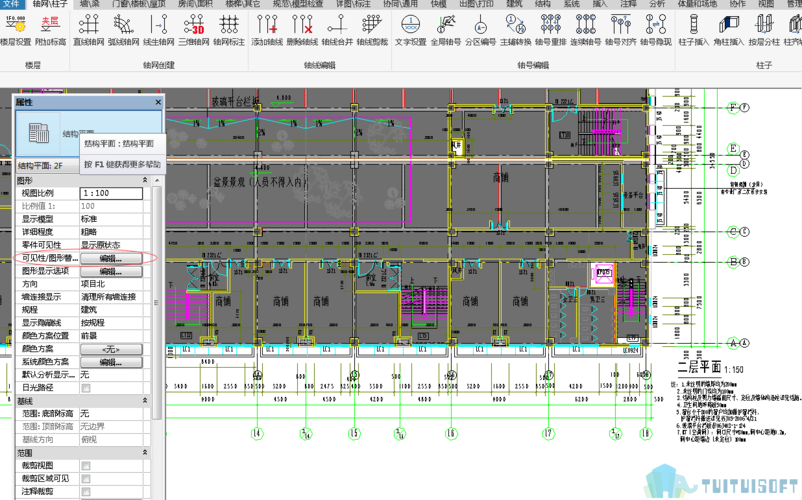Select 连续轴号 continuous axis number tool
802x500 pixels.
586,31
